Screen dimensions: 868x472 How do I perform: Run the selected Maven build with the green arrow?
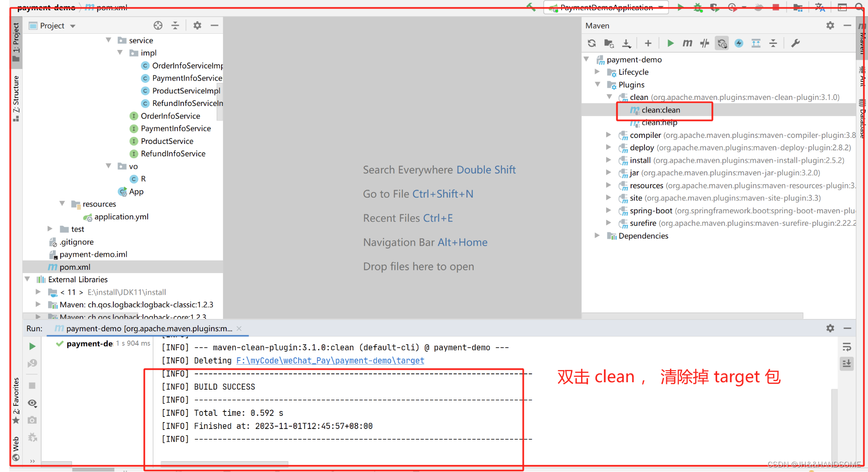tap(670, 43)
